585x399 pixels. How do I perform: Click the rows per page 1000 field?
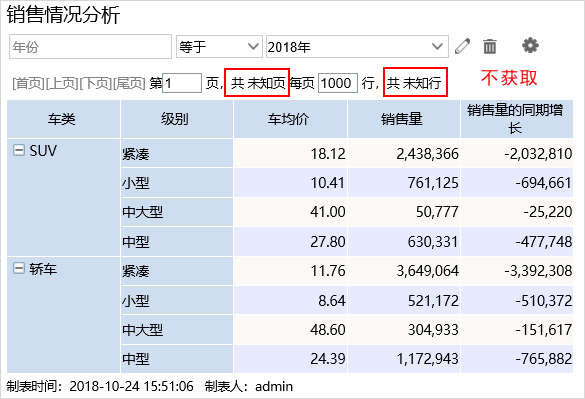click(338, 83)
